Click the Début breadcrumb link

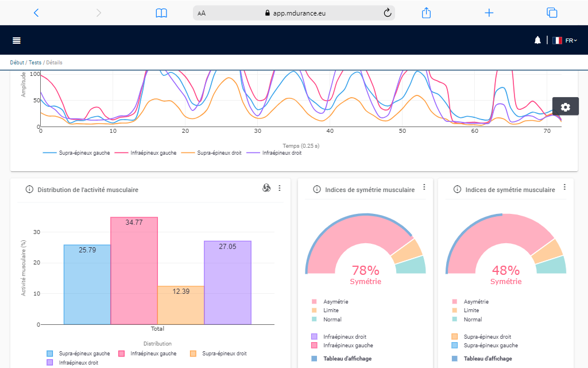point(17,62)
